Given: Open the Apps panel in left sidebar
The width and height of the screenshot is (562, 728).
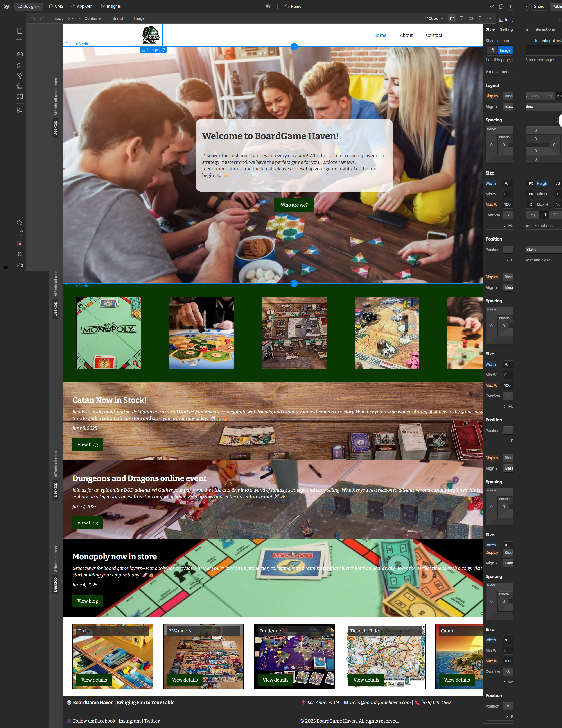Looking at the screenshot, I should (x=20, y=110).
